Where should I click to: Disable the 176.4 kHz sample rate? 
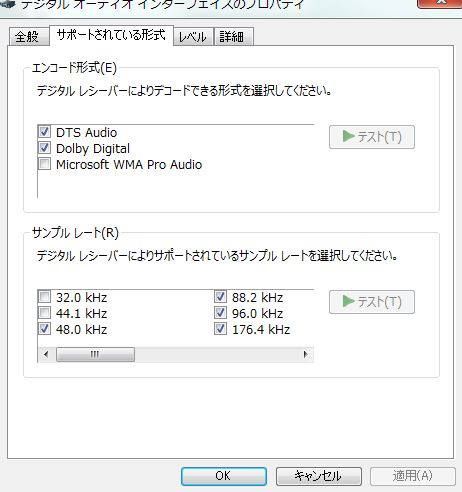220,329
